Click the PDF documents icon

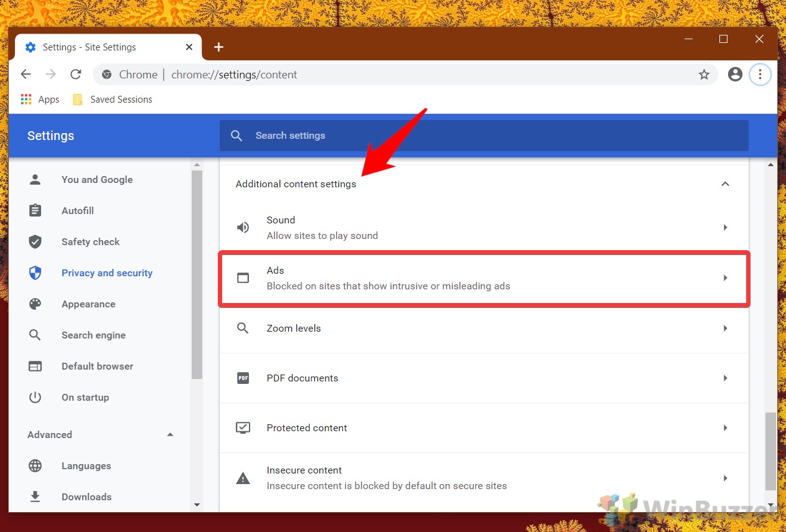click(243, 378)
